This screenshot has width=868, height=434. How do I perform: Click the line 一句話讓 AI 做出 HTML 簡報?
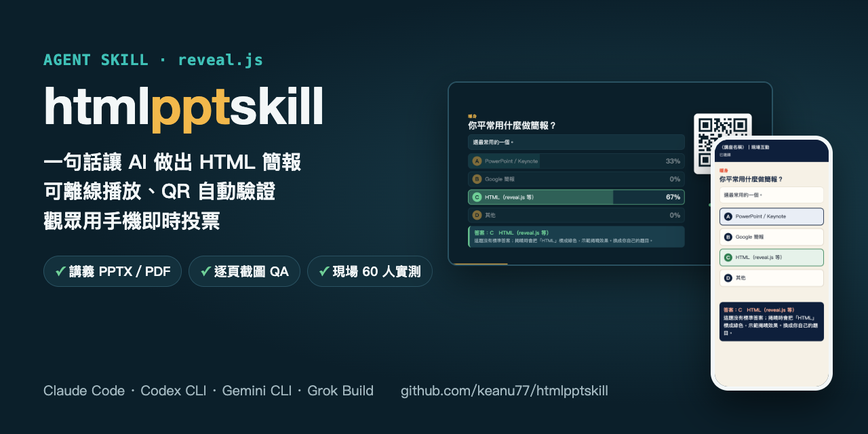172,162
